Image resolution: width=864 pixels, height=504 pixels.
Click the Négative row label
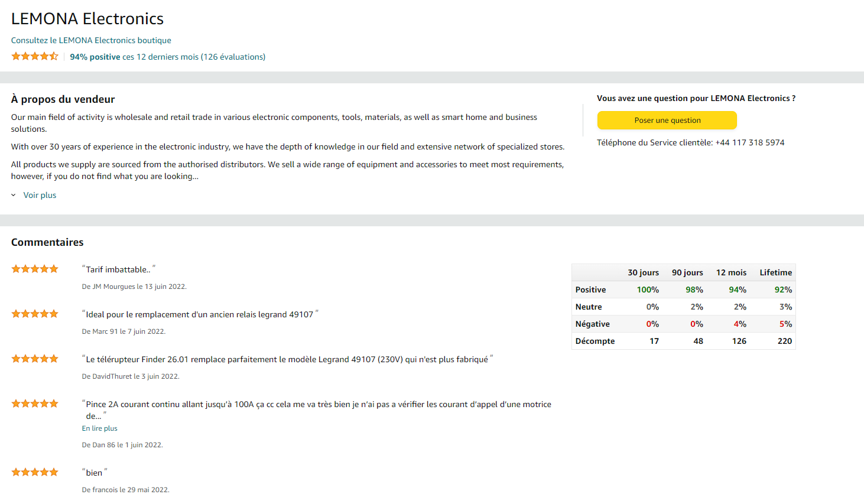(x=592, y=324)
